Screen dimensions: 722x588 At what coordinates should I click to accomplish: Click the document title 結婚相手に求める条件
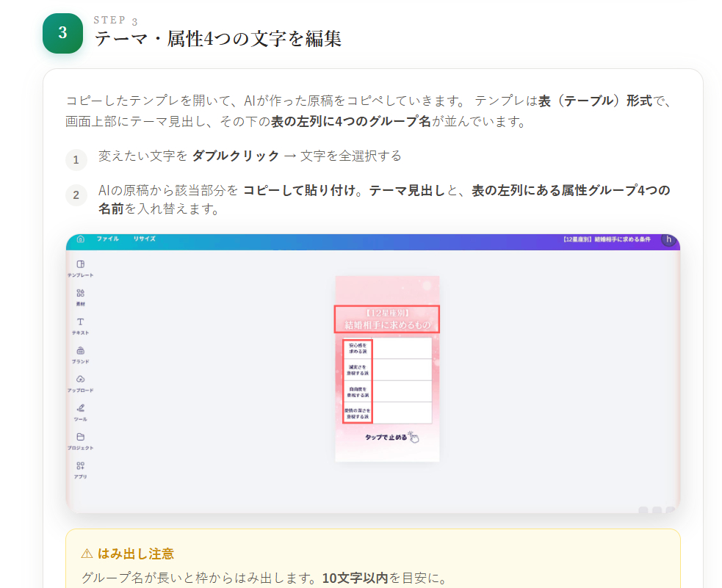point(607,239)
